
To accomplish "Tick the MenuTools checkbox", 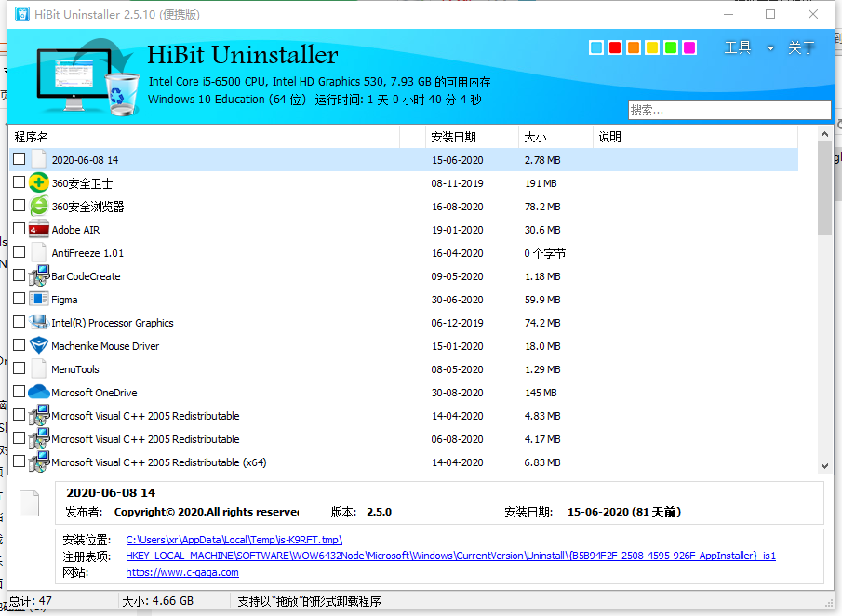I will [19, 368].
